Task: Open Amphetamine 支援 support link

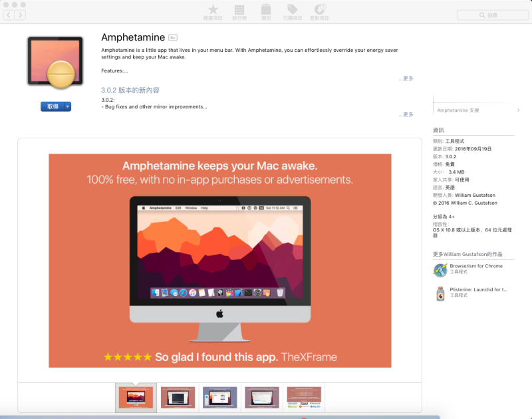Action: [x=458, y=110]
